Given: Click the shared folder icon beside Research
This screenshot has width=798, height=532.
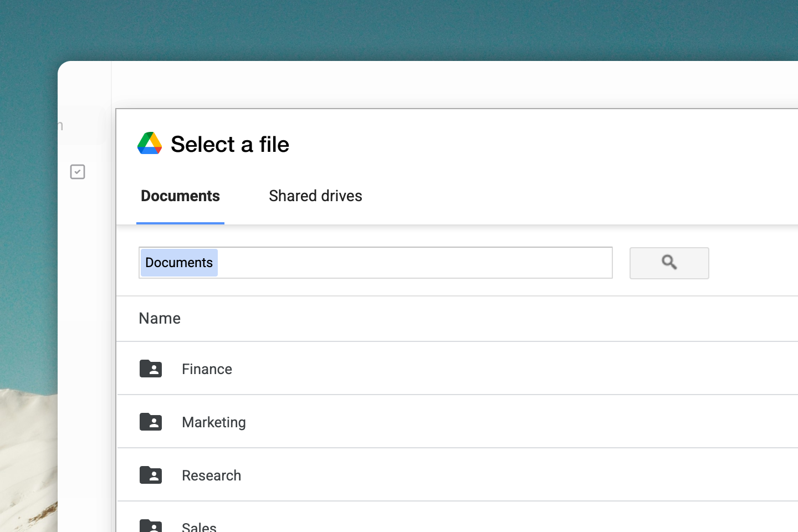Looking at the screenshot, I should pyautogui.click(x=151, y=475).
